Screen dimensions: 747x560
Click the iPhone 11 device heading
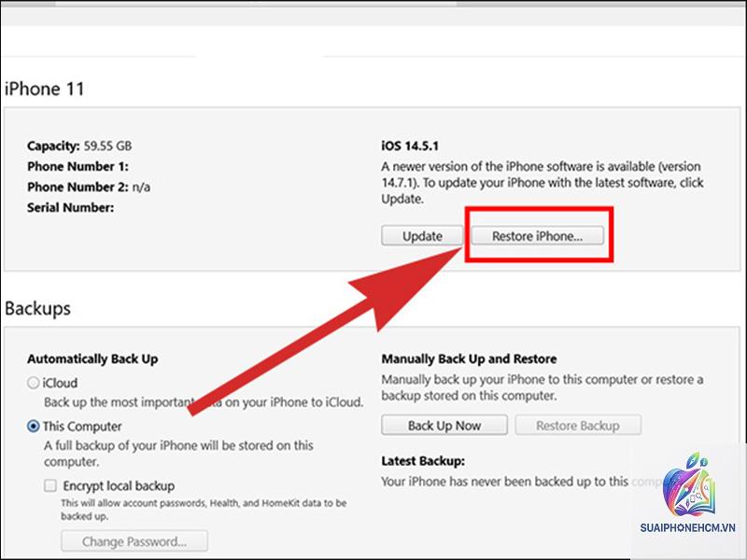point(44,89)
